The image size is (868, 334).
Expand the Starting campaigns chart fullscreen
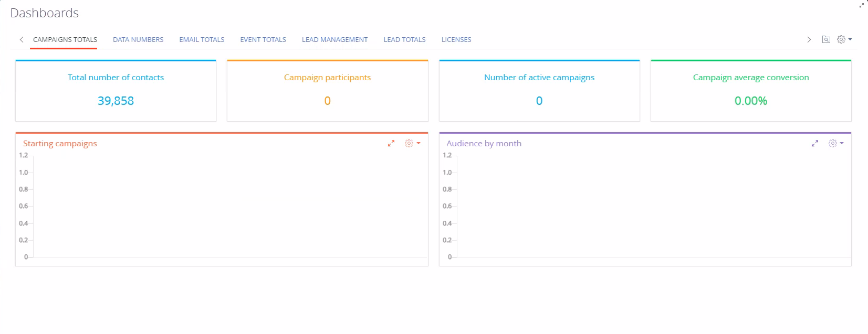click(391, 143)
